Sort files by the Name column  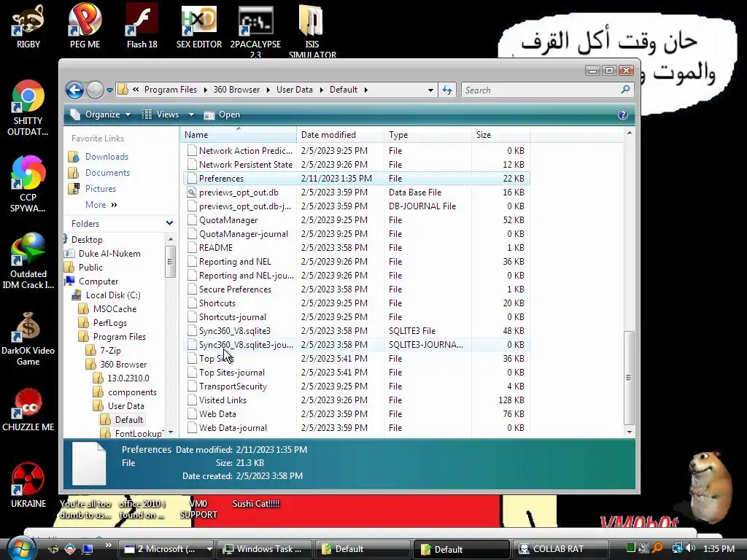(x=239, y=135)
